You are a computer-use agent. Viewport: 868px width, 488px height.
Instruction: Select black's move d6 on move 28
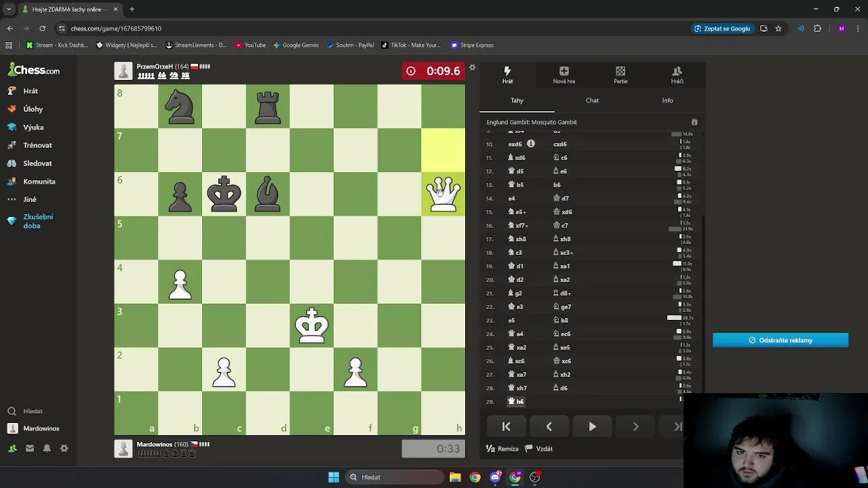click(x=560, y=388)
